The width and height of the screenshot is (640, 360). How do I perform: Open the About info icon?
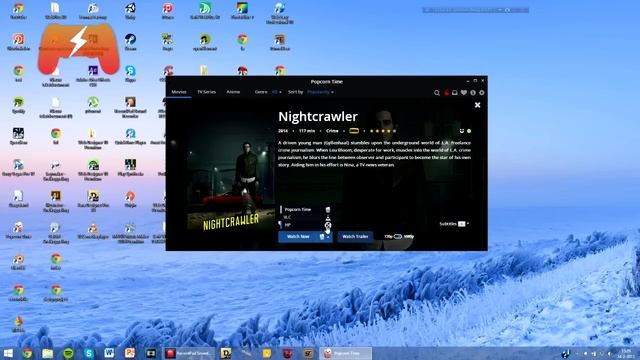[473, 93]
